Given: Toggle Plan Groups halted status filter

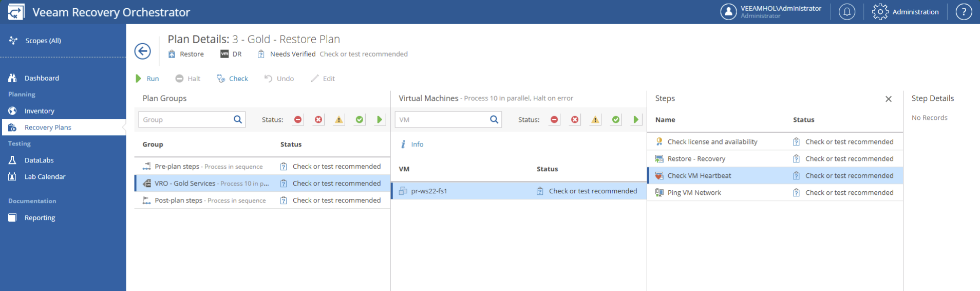Looking at the screenshot, I should pyautogui.click(x=298, y=120).
